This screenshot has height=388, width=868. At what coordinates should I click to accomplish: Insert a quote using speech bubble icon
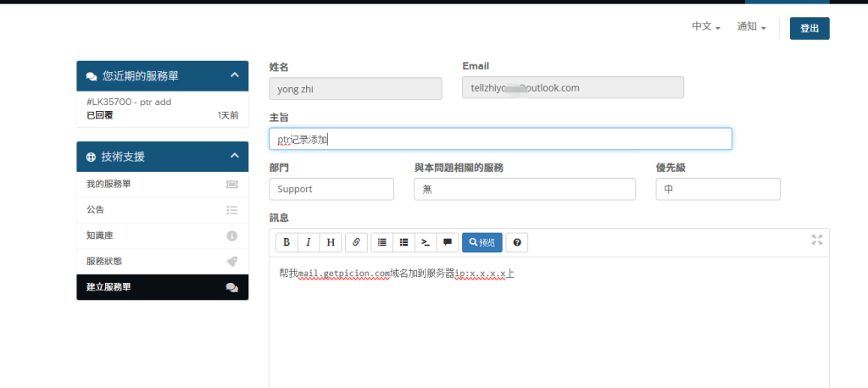click(448, 242)
